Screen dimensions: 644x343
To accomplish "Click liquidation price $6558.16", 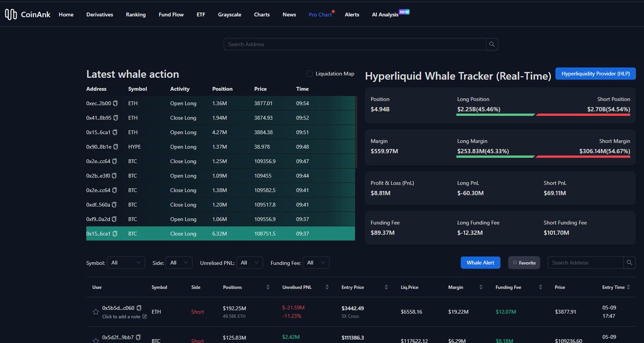I will tap(412, 312).
